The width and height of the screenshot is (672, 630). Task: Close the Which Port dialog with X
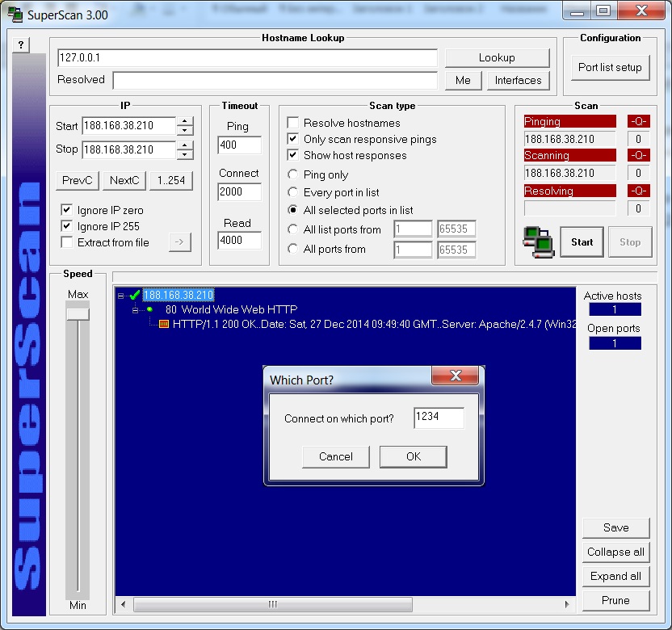click(x=456, y=376)
